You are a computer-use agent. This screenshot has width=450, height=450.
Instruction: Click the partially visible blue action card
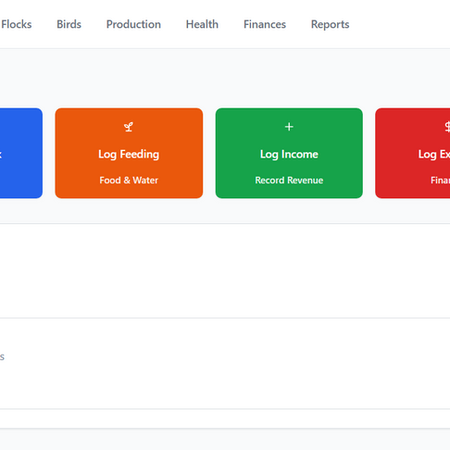point(21,153)
